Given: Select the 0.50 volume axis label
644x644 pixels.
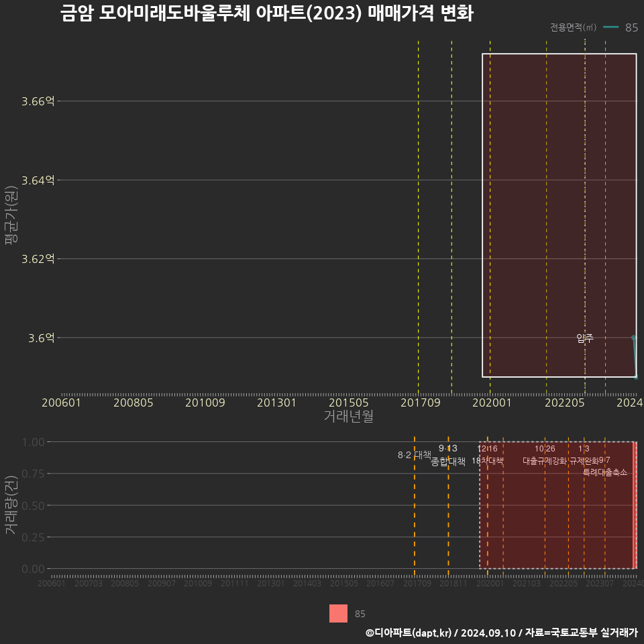Looking at the screenshot, I should pos(34,506).
